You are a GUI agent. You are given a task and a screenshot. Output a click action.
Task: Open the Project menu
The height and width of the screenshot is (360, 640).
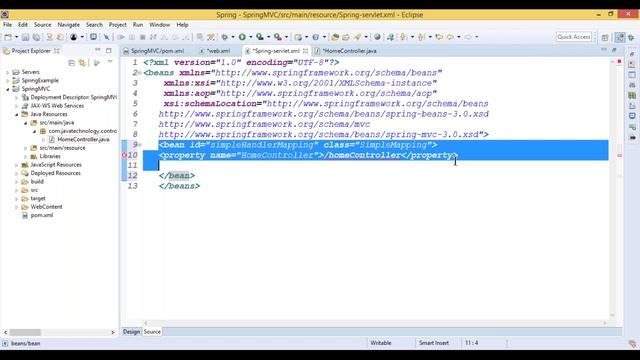click(x=118, y=25)
